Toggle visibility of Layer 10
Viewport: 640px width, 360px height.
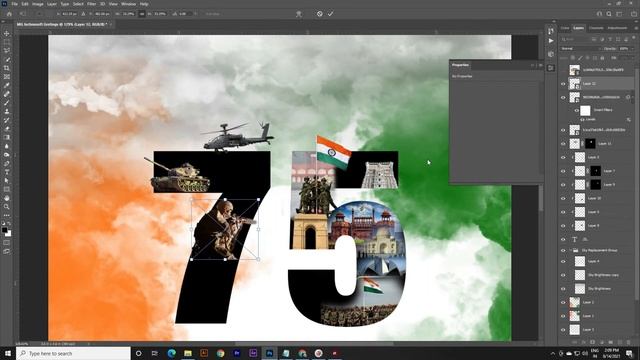(563, 198)
